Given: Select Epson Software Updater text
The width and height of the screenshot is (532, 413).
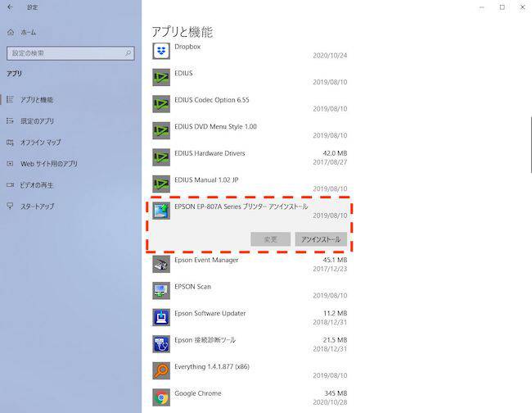Looking at the screenshot, I should [210, 313].
